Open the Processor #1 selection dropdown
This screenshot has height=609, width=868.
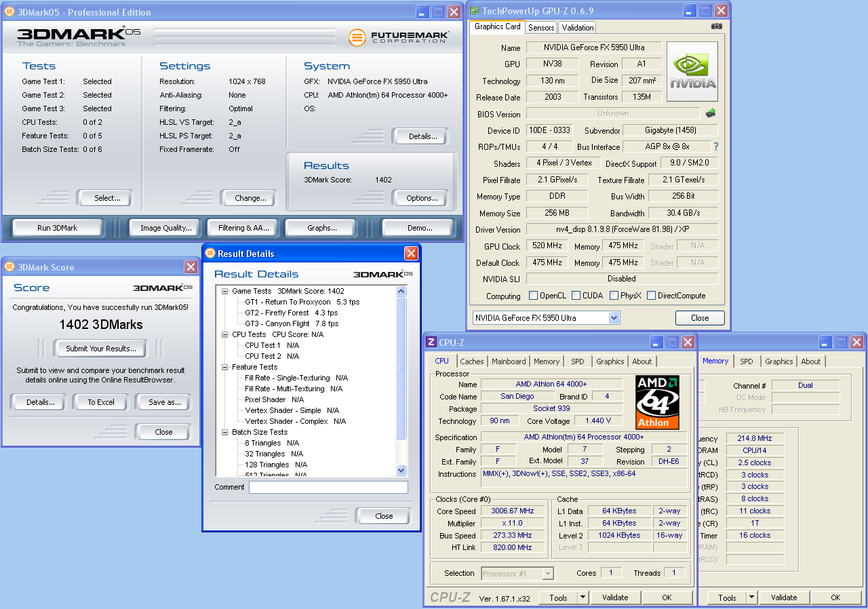point(548,574)
